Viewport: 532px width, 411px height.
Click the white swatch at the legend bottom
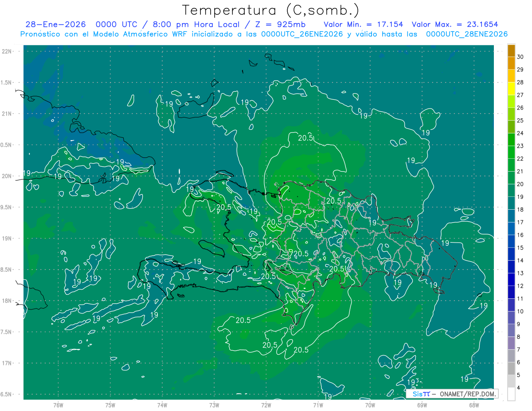point(511,394)
